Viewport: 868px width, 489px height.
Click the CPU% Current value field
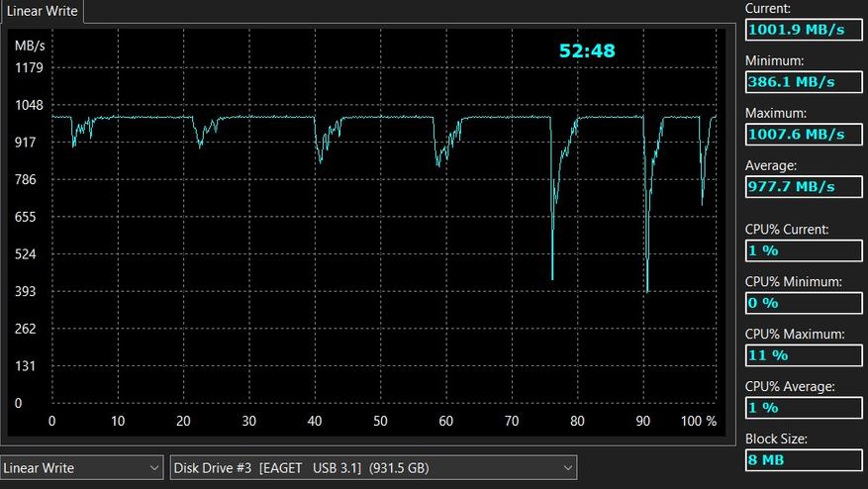point(804,250)
